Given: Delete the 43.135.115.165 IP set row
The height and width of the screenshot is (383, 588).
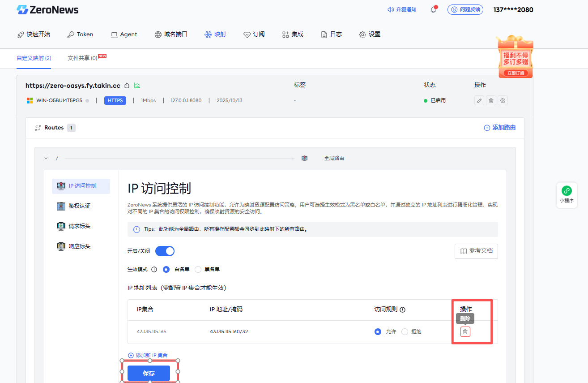Looking at the screenshot, I should pyautogui.click(x=465, y=332).
